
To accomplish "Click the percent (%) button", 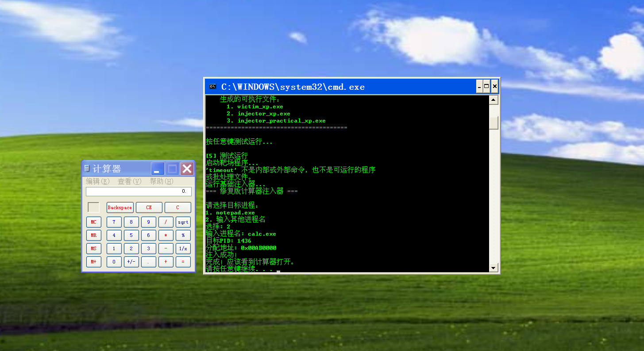I will tap(183, 235).
